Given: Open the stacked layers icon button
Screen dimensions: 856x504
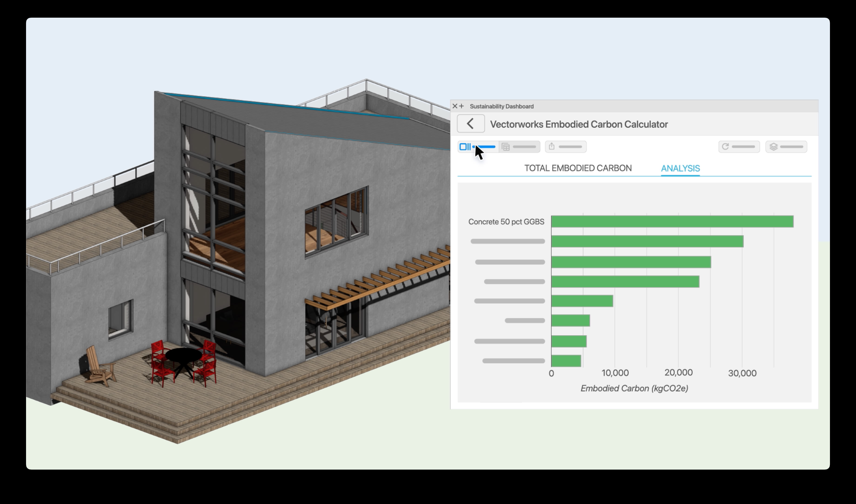Looking at the screenshot, I should pyautogui.click(x=786, y=147).
